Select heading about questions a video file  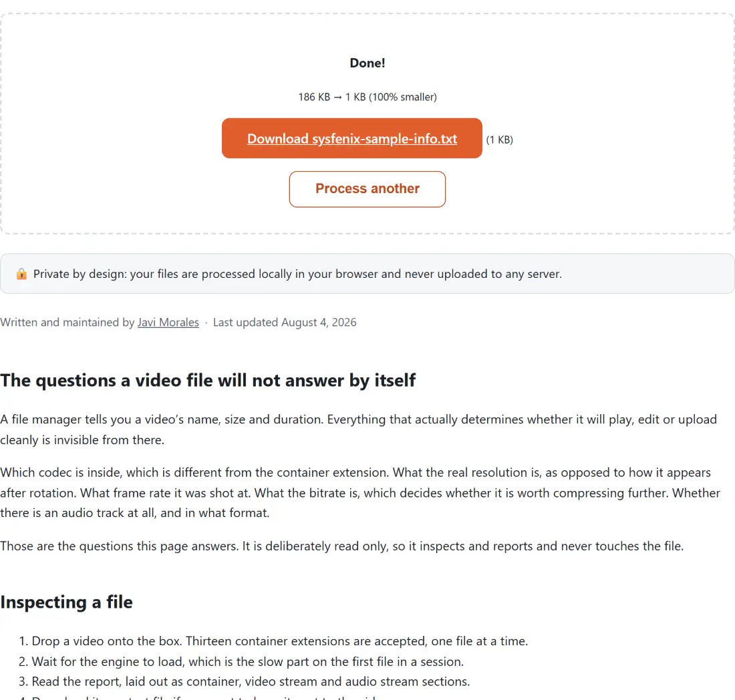tap(208, 381)
